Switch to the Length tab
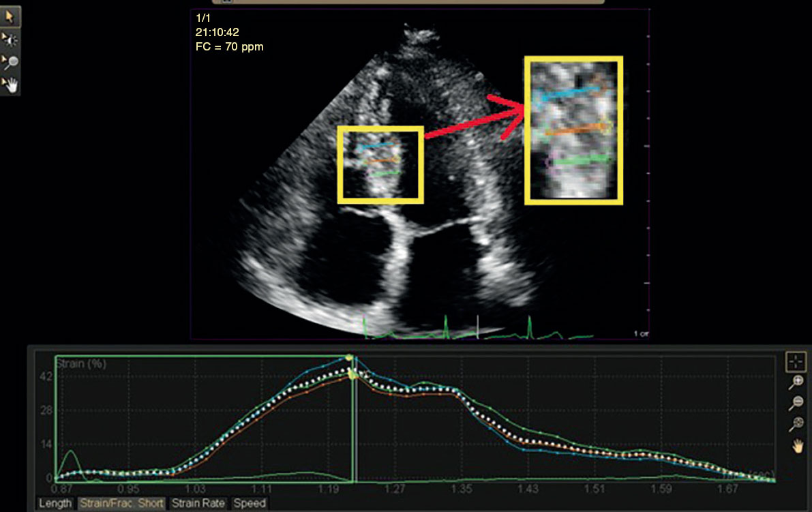Image resolution: width=812 pixels, height=512 pixels. coord(55,504)
